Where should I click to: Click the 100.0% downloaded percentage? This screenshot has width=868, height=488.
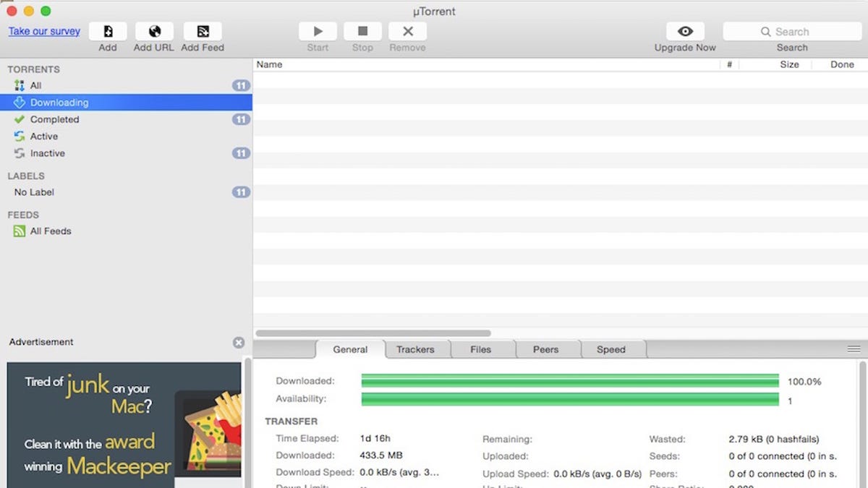coord(804,382)
